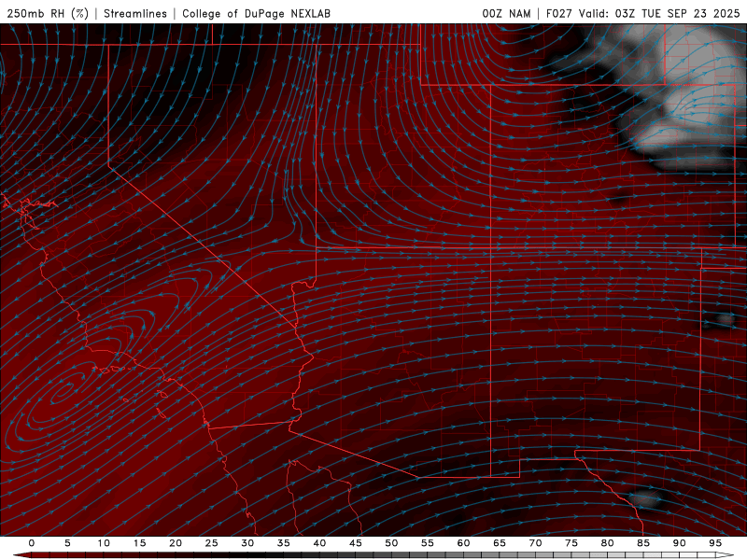
Task: Select the "15" value on color scale
Action: coord(139,543)
